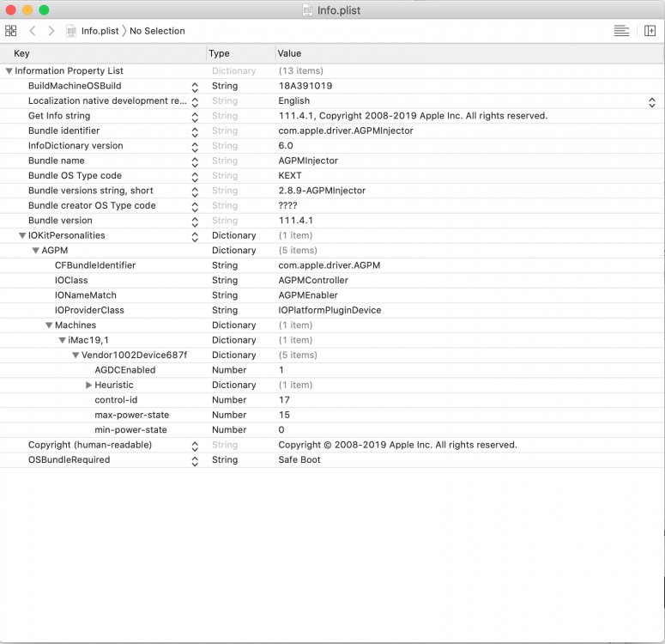This screenshot has height=644, width=665.
Task: Select value IOPlatformPluginDevice
Action: click(330, 310)
